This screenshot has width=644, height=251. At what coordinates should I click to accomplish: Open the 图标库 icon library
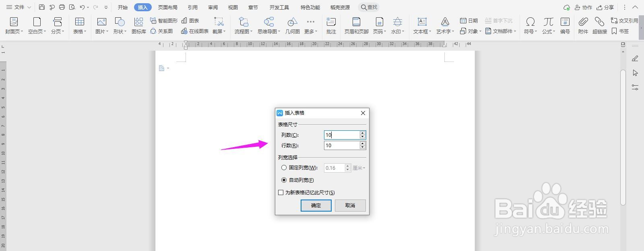pyautogui.click(x=139, y=25)
